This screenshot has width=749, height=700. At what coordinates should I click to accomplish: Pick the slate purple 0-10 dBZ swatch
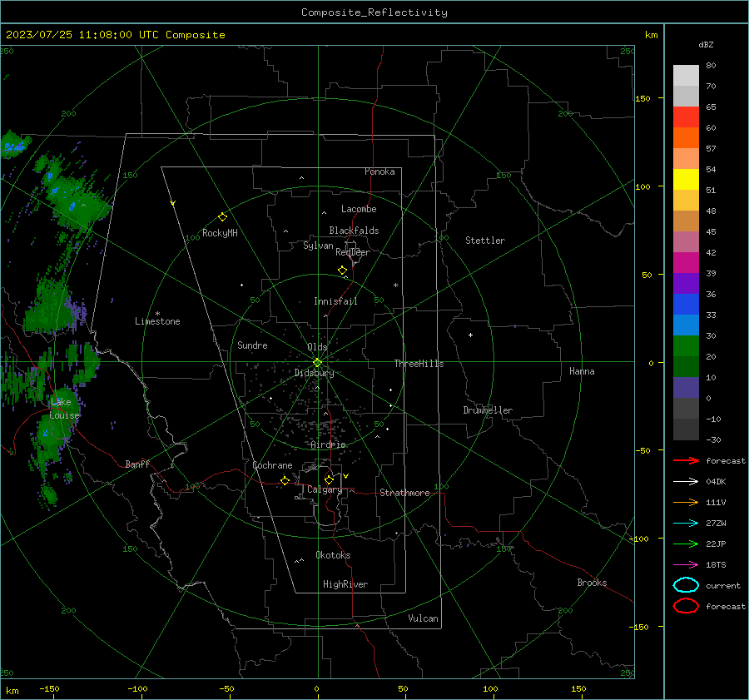pos(686,388)
